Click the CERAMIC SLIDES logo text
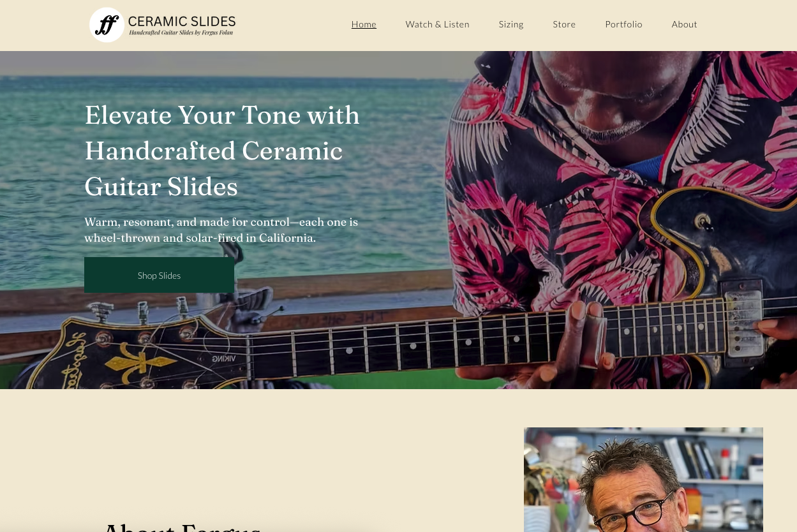The width and height of the screenshot is (797, 532). tap(182, 22)
